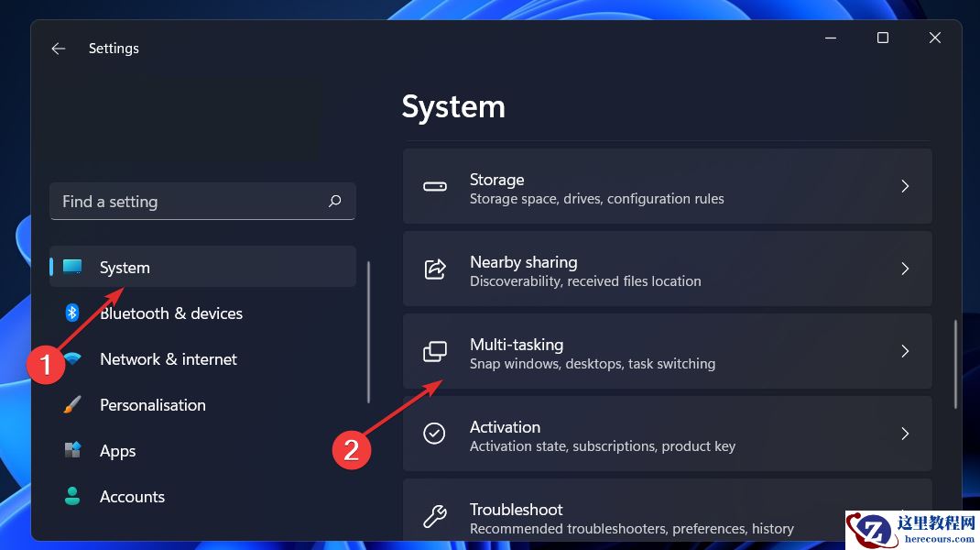
Task: Click "Recommended troubleshooters, preferences, history" text
Action: click(x=632, y=529)
